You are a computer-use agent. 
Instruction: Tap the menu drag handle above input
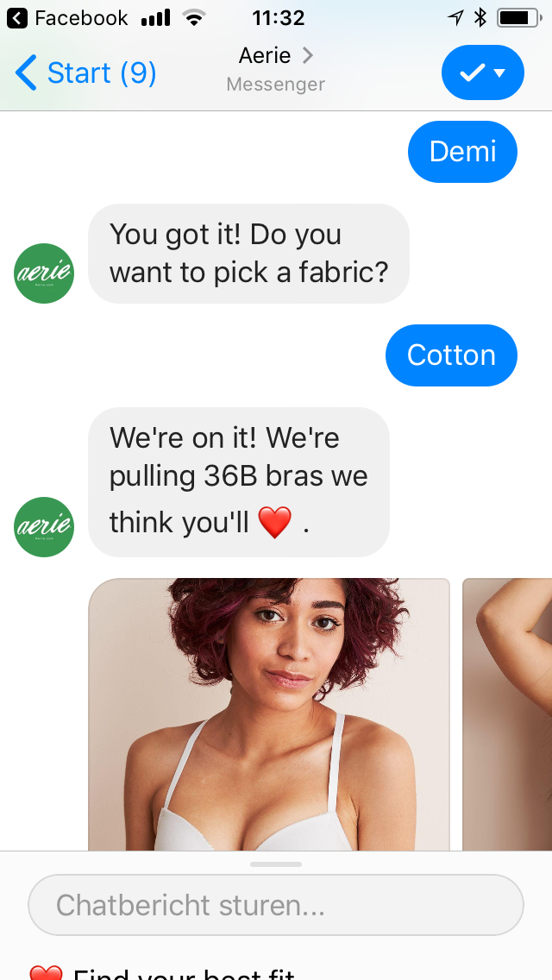coord(276,864)
